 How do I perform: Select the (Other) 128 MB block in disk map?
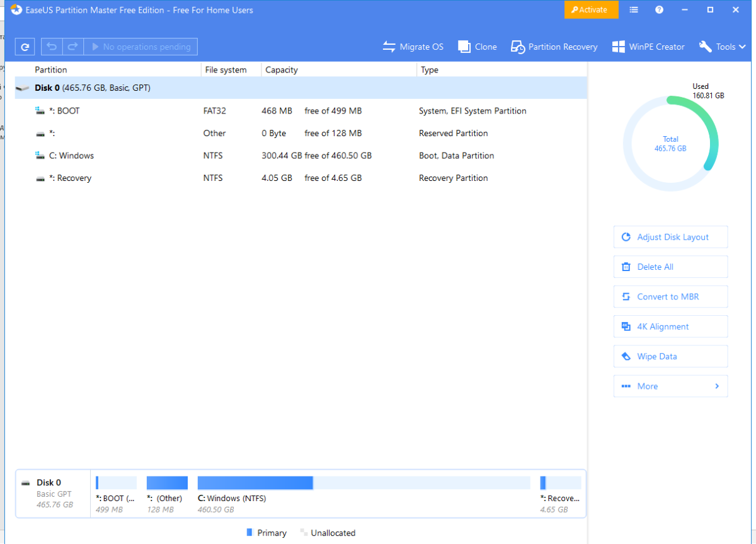[x=167, y=495]
